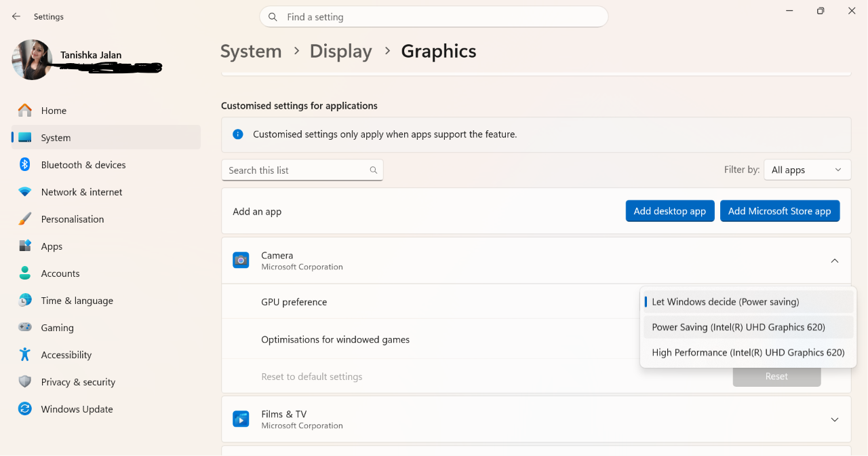Click the greyed Reset button
This screenshot has width=868, height=456.
click(777, 377)
